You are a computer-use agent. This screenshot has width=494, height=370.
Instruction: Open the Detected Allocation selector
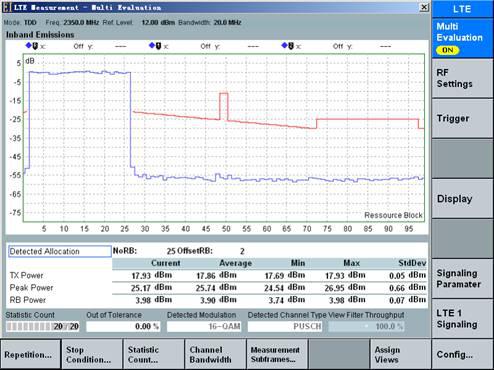(x=60, y=251)
